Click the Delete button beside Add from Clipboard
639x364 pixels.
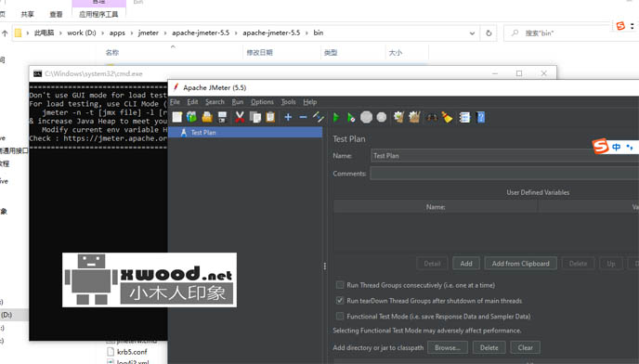click(x=578, y=264)
